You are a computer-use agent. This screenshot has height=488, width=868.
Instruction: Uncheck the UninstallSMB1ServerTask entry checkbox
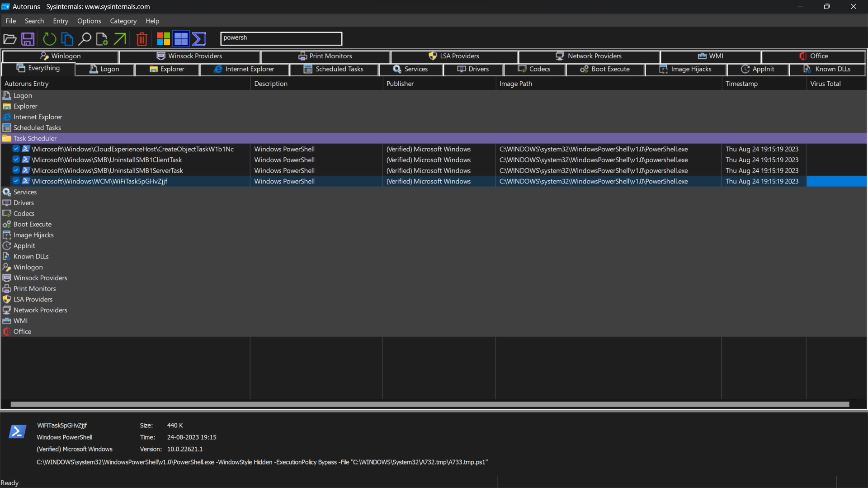[x=16, y=170]
